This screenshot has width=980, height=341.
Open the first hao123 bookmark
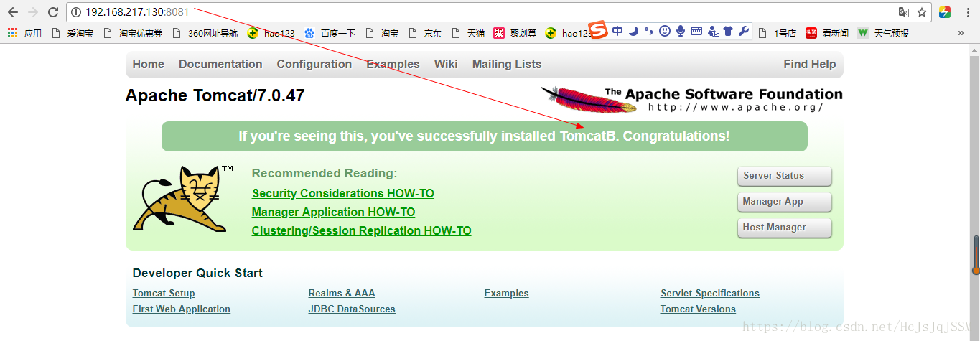point(271,33)
